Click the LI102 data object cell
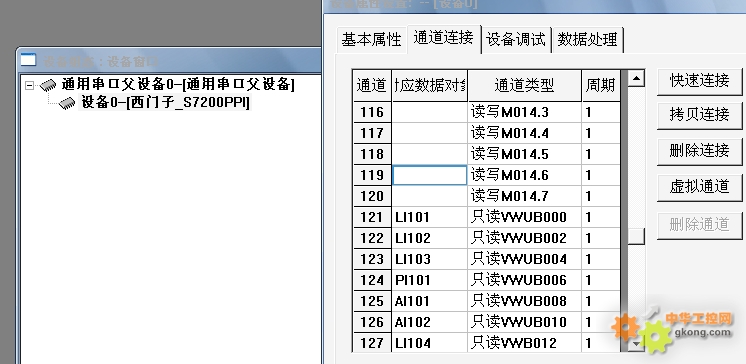Screen dimensions: 746x364 430,238
